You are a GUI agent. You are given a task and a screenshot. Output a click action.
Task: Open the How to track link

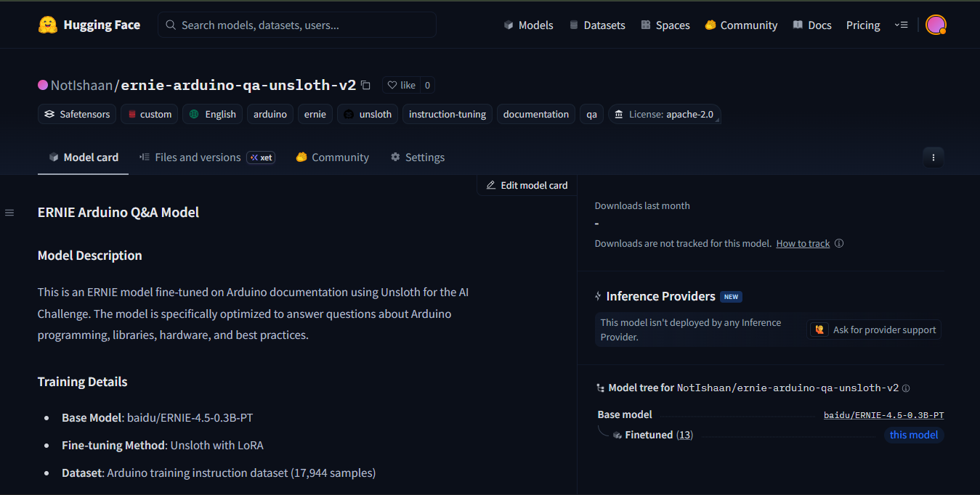click(x=803, y=243)
